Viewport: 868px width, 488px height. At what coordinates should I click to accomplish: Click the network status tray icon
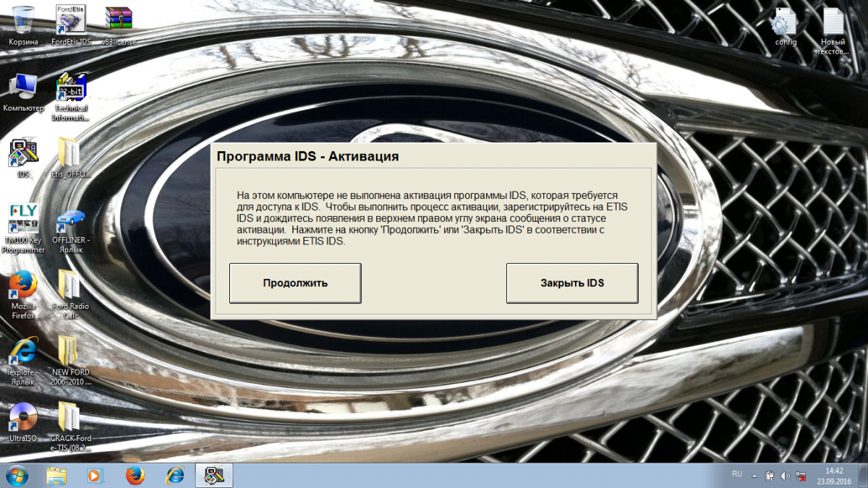801,476
